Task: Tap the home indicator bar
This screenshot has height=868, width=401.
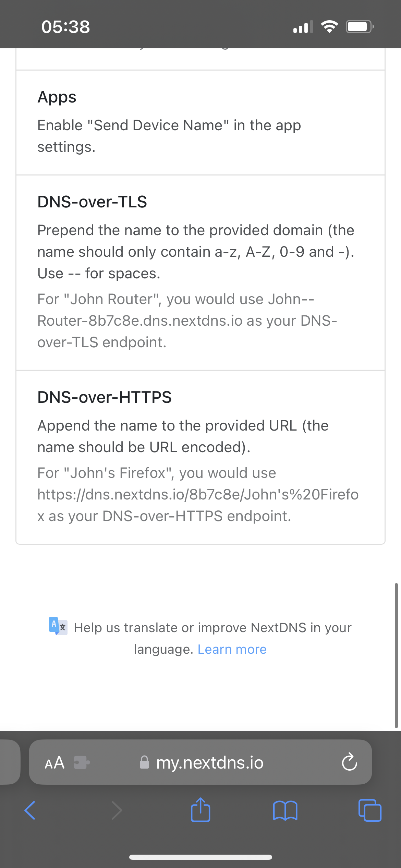Action: point(200,856)
